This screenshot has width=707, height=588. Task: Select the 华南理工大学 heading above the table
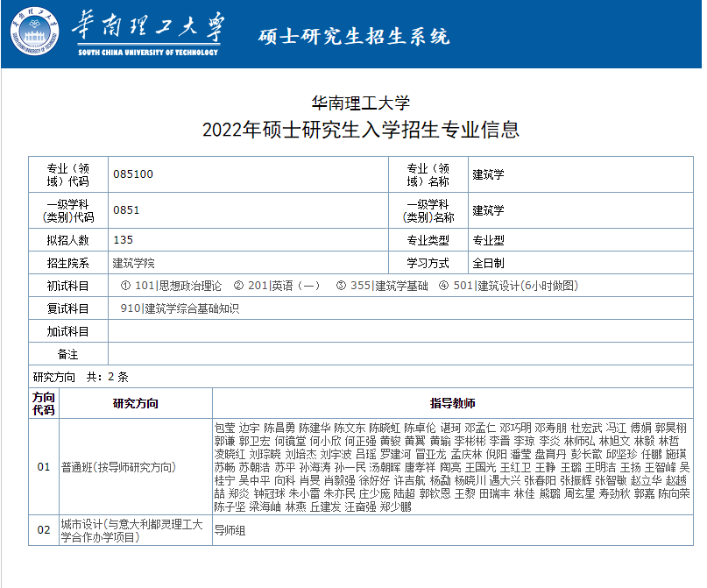coord(361,103)
